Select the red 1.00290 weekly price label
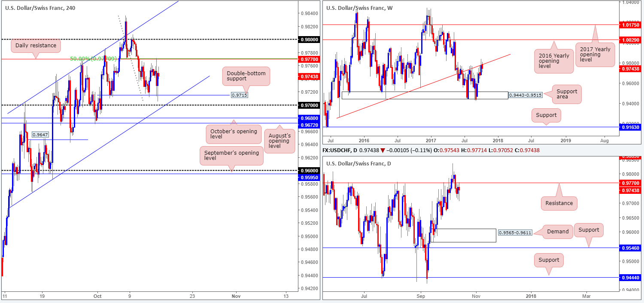 click(629, 40)
